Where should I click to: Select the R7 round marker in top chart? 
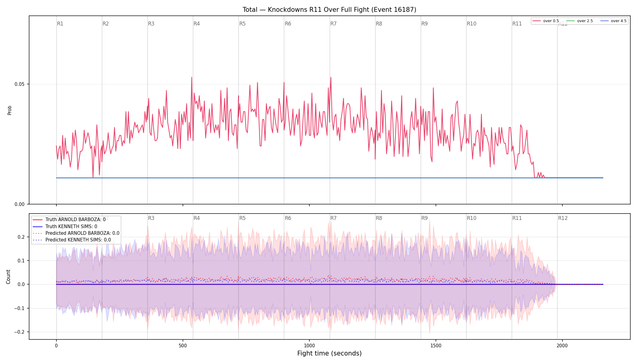click(333, 24)
